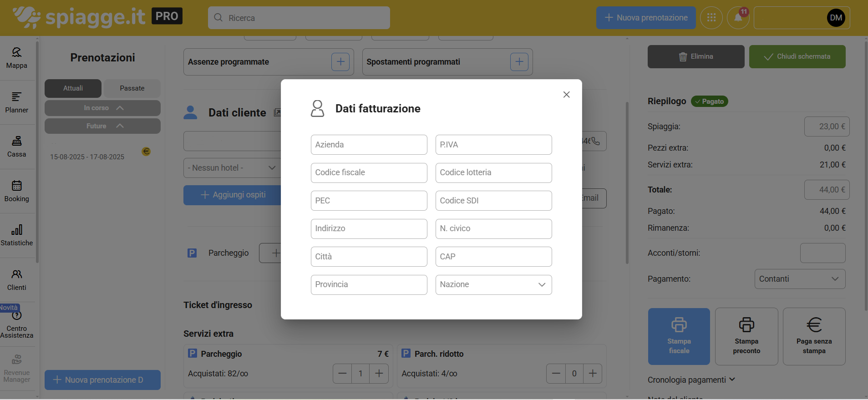
Task: Focus the N. civico field
Action: click(x=493, y=229)
